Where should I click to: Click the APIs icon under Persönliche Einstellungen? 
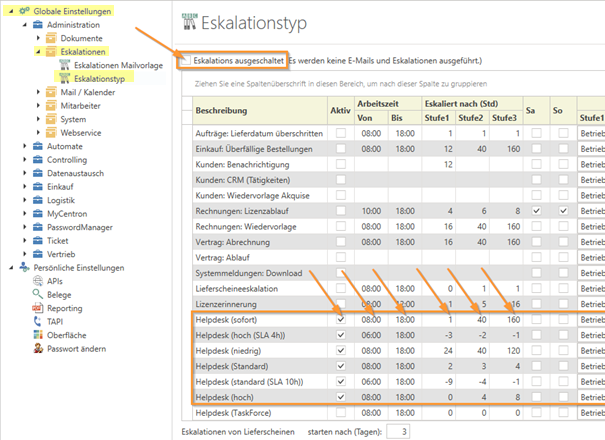tap(38, 281)
